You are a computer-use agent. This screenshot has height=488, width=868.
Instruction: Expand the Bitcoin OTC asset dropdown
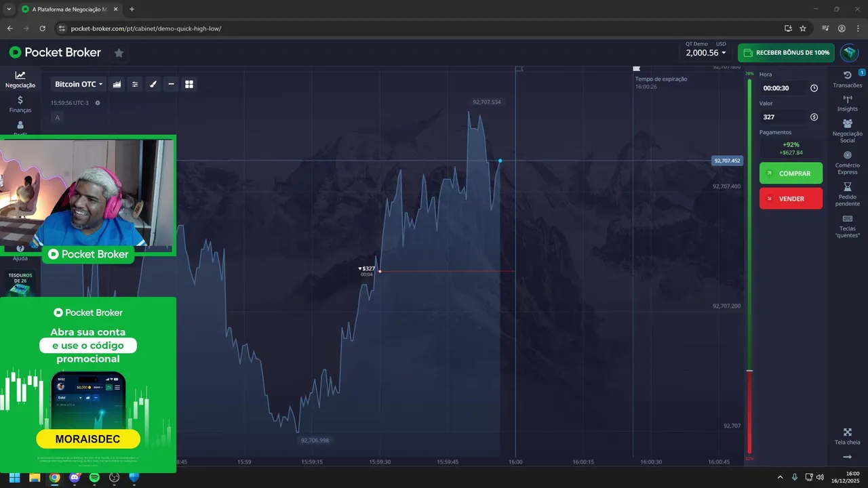[79, 84]
